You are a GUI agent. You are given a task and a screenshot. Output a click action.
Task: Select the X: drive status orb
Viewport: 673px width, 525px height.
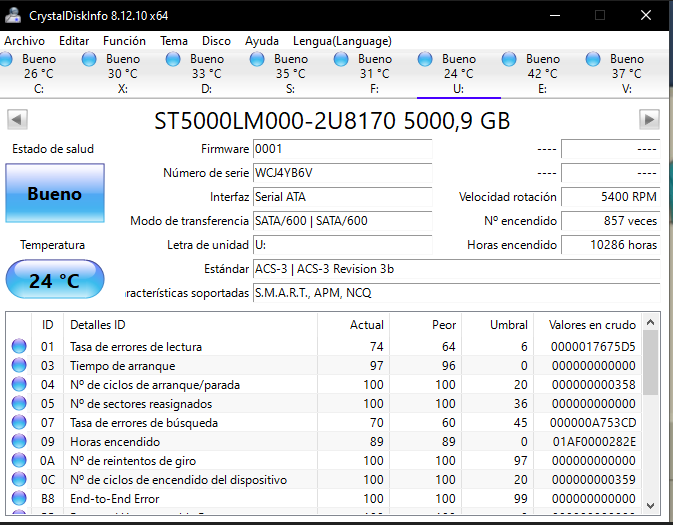(89, 59)
